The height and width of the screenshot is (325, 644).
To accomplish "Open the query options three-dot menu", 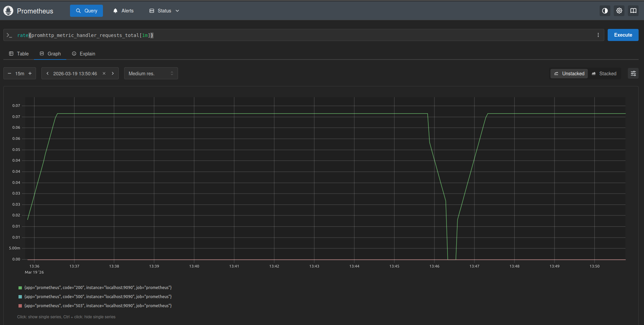I will click(598, 35).
